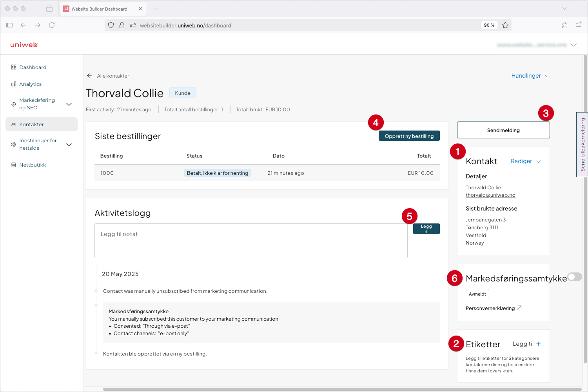Open a new browser tab
Viewport: 588px width, 392px height.
click(x=155, y=9)
